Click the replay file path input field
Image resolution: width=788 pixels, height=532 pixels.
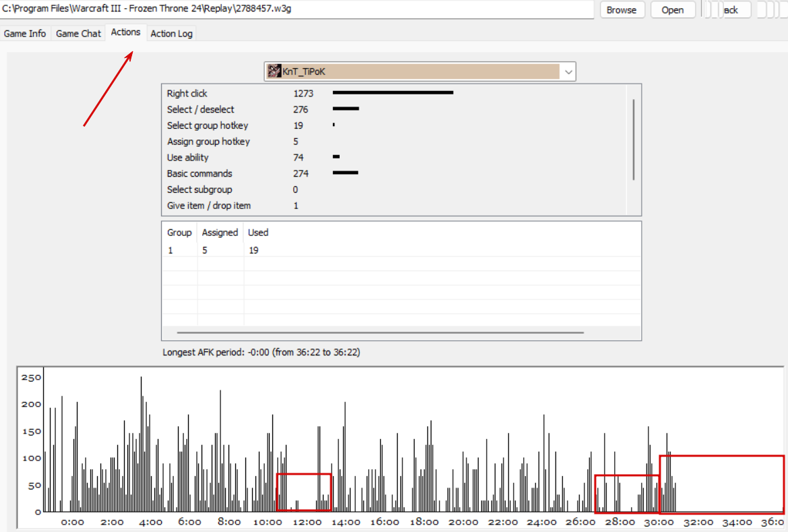click(297, 9)
